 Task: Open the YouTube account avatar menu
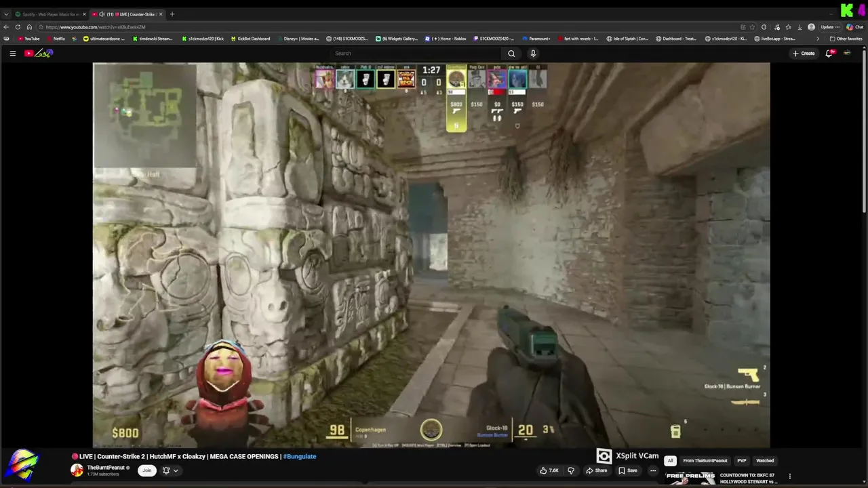click(847, 54)
